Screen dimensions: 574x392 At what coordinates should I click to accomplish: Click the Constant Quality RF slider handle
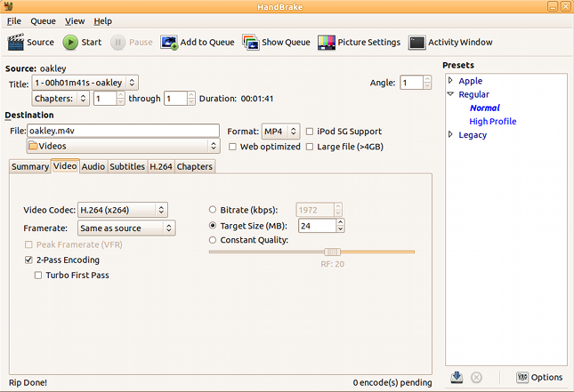[x=333, y=252]
